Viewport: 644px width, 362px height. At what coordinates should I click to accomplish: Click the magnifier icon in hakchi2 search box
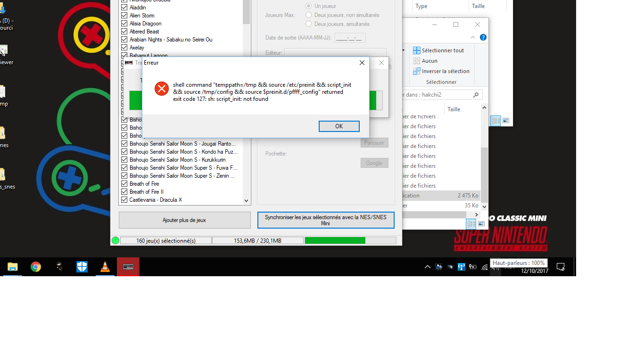pos(476,95)
